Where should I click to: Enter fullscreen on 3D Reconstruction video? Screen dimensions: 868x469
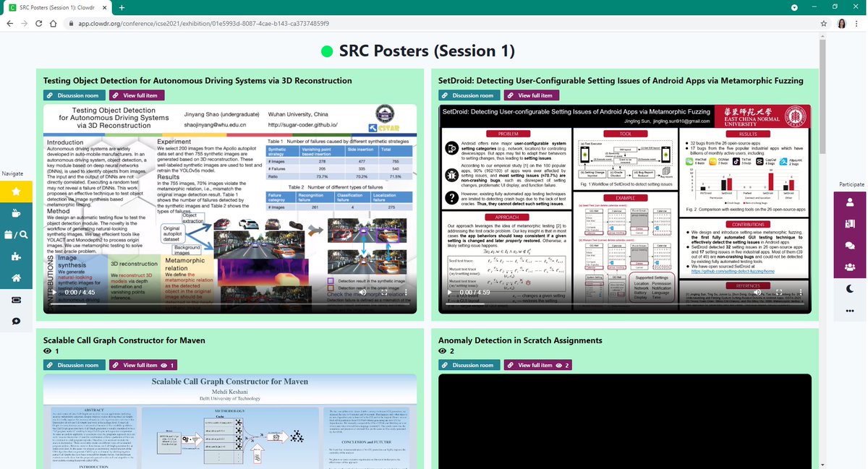(383, 292)
